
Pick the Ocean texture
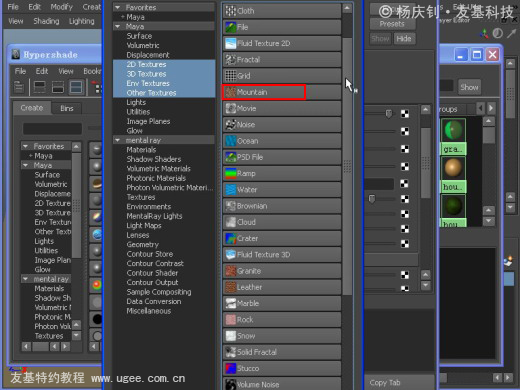(x=282, y=141)
